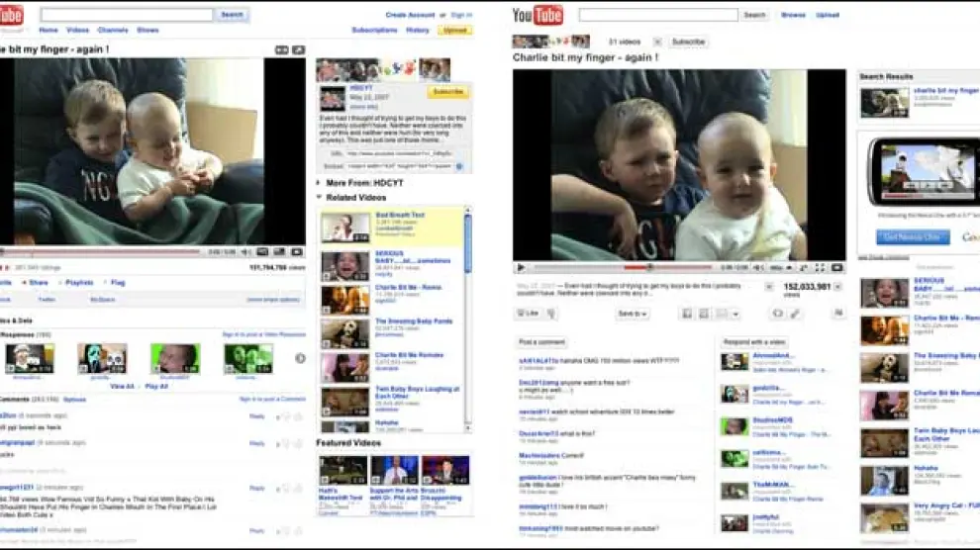
Task: Click the YouTube logo in the right layout
Action: click(x=538, y=15)
